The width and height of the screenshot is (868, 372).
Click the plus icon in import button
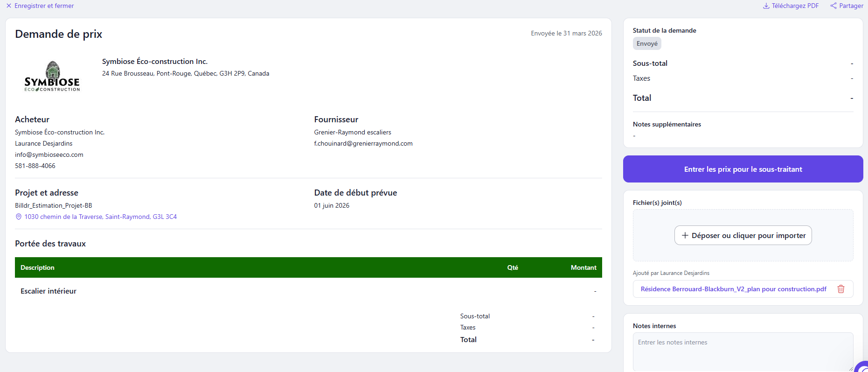pos(685,235)
